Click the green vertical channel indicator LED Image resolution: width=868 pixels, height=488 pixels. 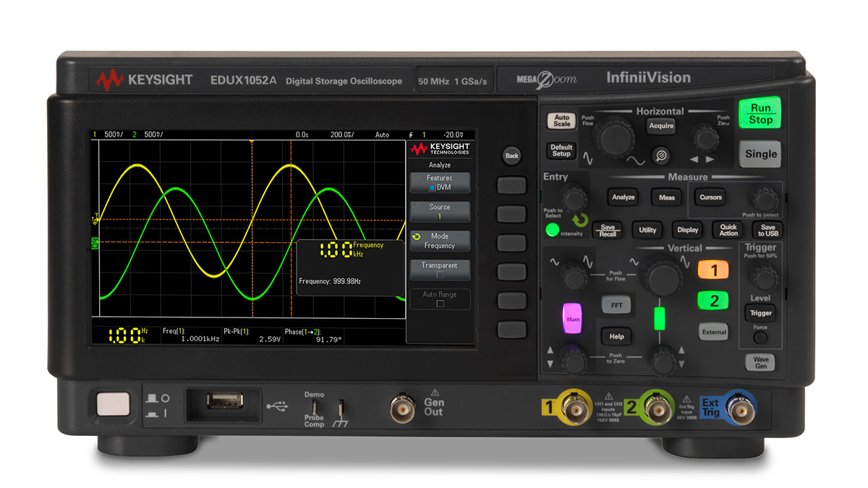(x=658, y=319)
